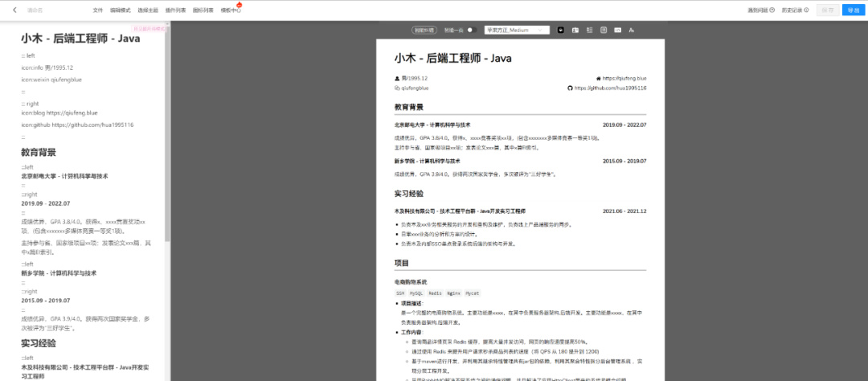Click 电商购物系统 project title in preview
This screenshot has height=381, width=868.
(410, 282)
